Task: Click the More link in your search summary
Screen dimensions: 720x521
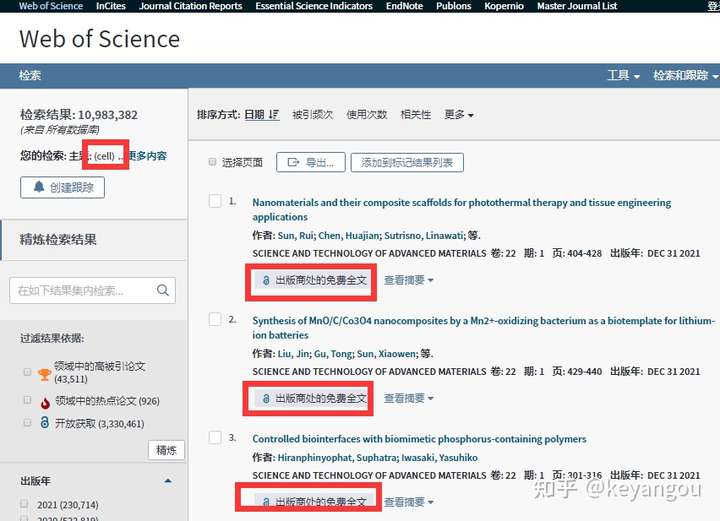Action: [x=148, y=156]
